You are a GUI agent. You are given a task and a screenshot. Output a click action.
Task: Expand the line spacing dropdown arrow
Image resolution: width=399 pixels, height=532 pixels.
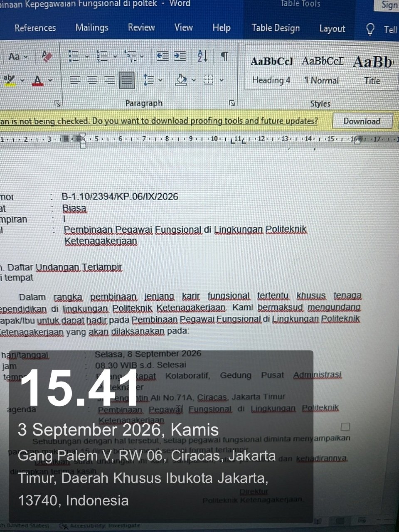point(160,80)
